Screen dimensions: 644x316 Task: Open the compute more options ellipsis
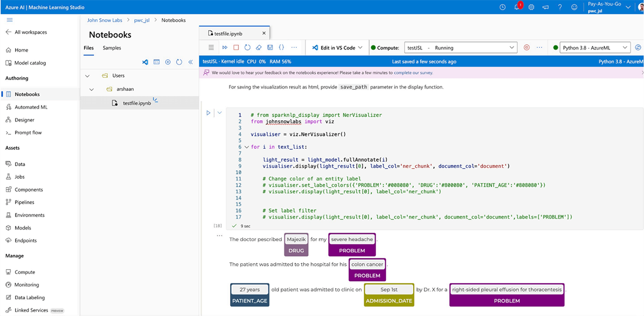coord(539,47)
